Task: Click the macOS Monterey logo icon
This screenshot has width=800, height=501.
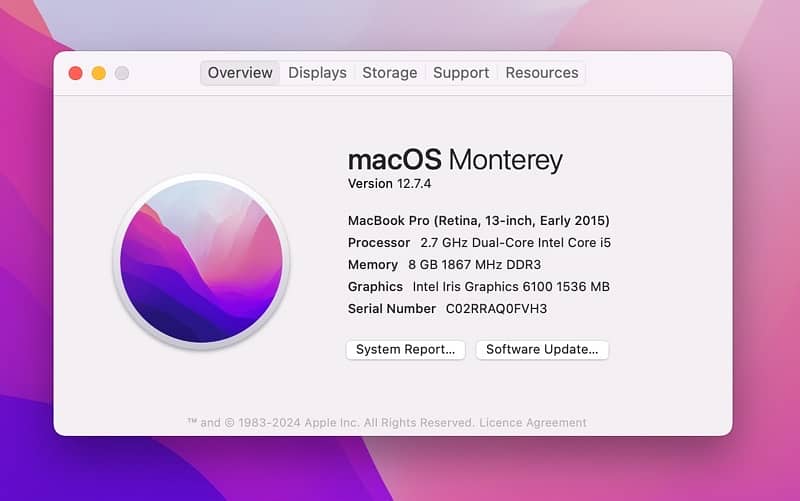Action: (202, 261)
